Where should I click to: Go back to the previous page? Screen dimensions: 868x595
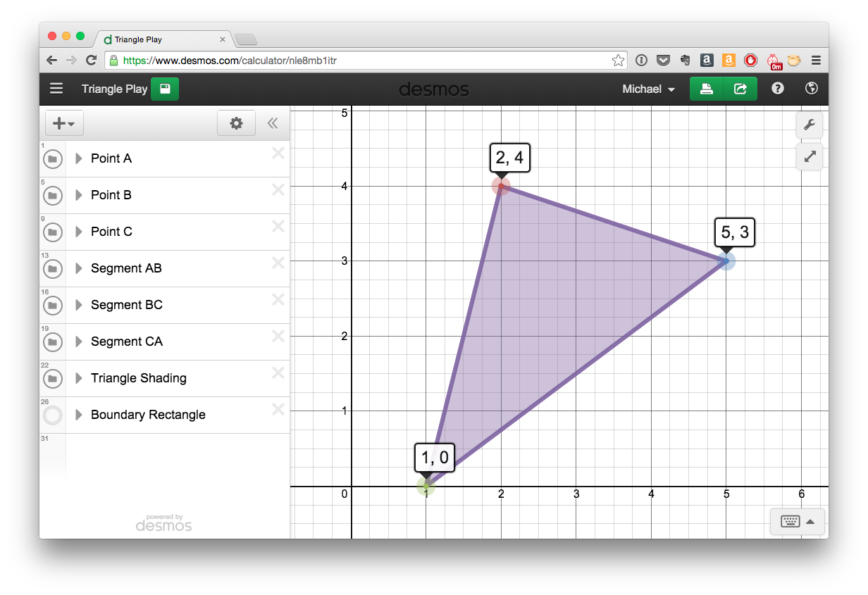(51, 61)
